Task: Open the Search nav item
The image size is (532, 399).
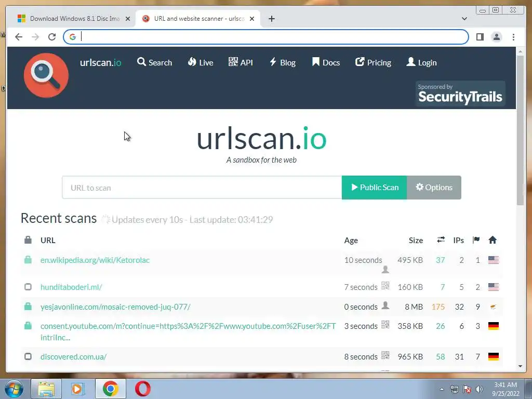Action: pos(154,62)
